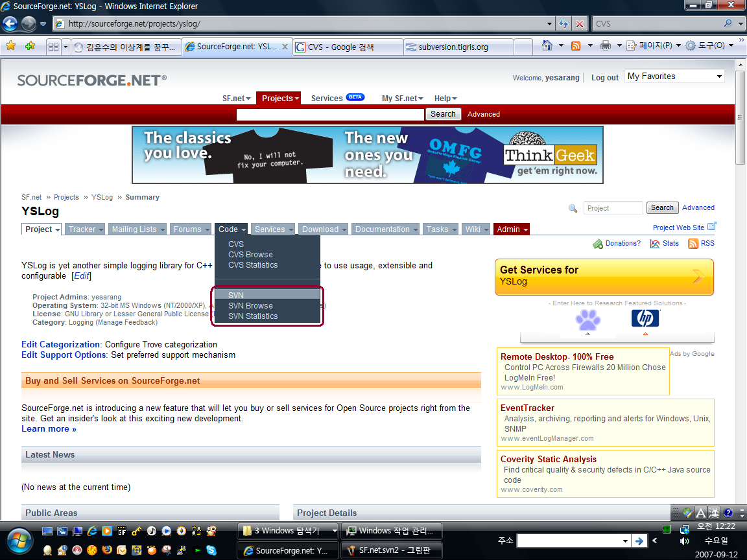Screen dimensions: 747x560
Task: Switch to the 김윤수의 이상계를 꿈꾸... tab
Action: click(126, 47)
